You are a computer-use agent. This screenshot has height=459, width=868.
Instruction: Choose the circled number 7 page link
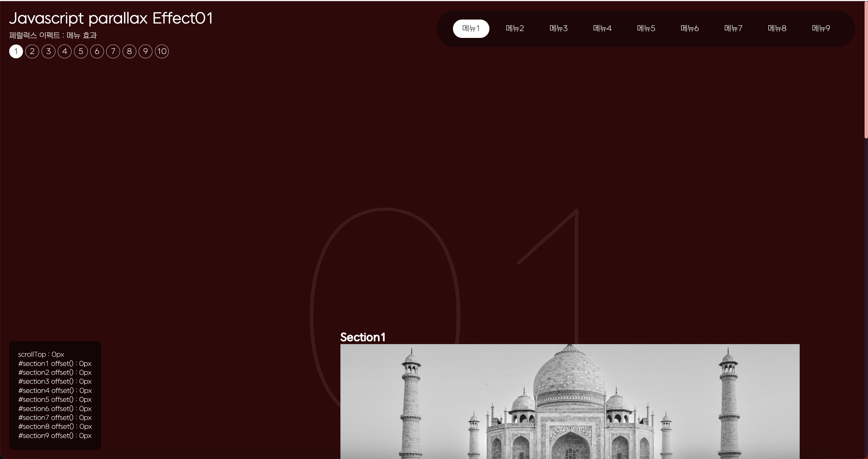[113, 51]
